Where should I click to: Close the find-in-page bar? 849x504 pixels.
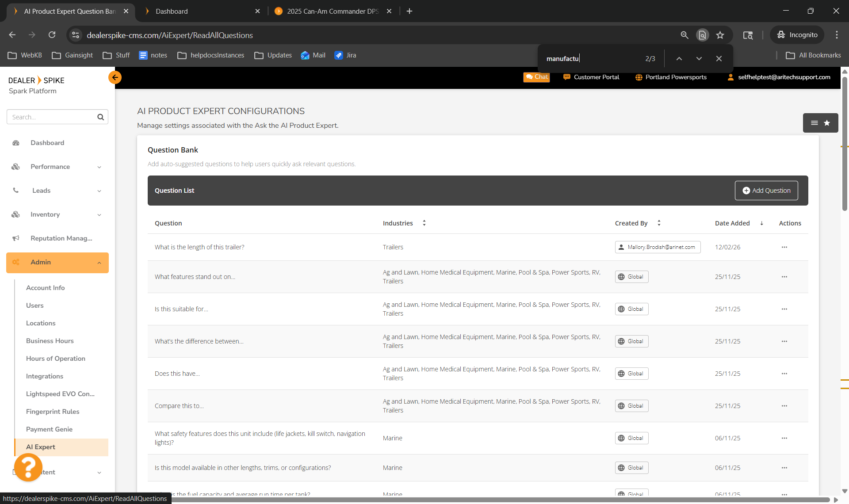(719, 58)
